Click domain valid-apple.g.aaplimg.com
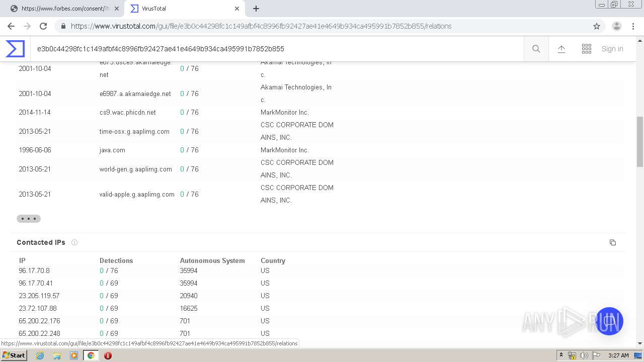 (137, 194)
